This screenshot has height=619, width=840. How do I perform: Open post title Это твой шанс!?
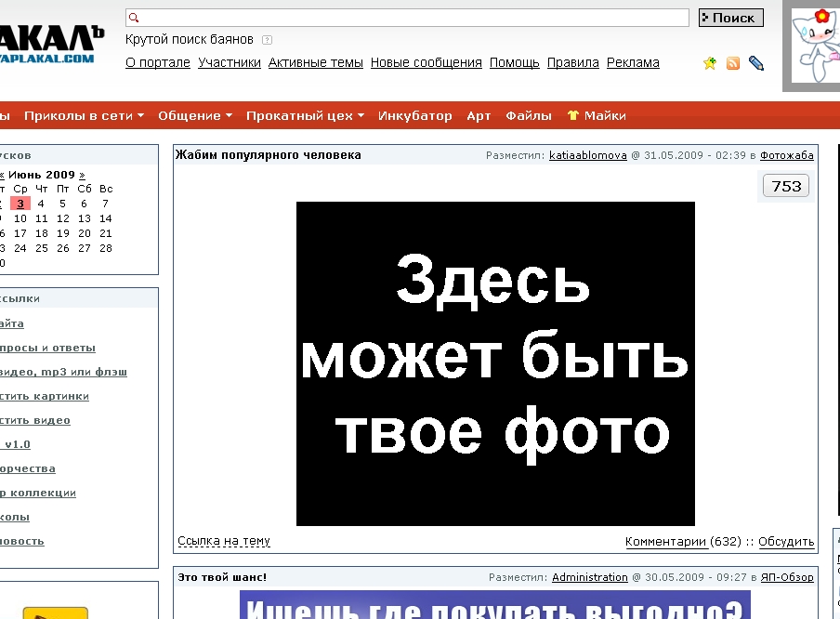[x=222, y=577]
